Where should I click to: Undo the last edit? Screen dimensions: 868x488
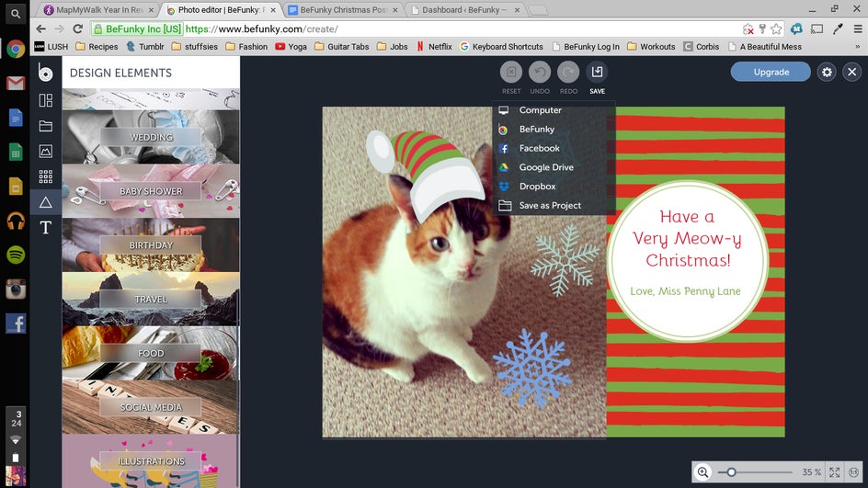pos(540,72)
